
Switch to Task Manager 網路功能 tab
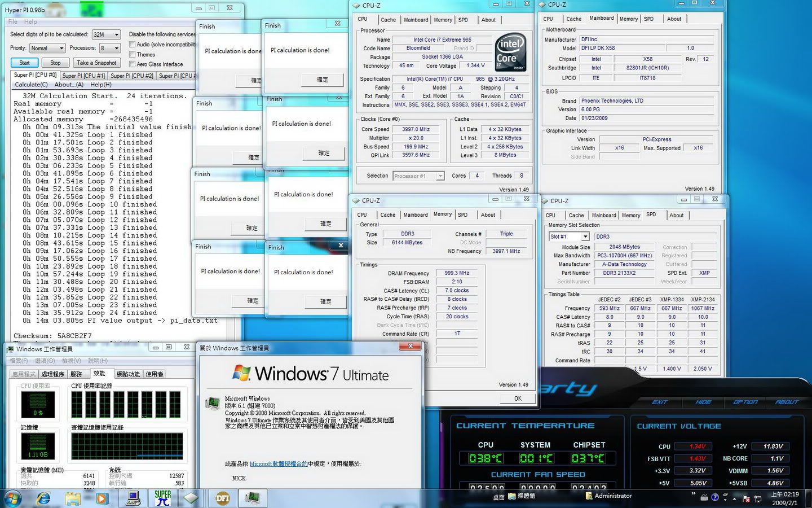[x=128, y=374]
